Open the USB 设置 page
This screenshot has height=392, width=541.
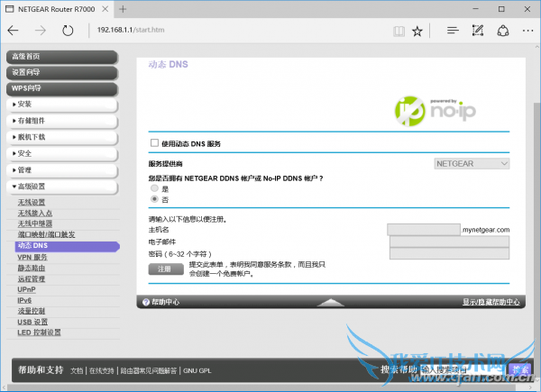32,322
